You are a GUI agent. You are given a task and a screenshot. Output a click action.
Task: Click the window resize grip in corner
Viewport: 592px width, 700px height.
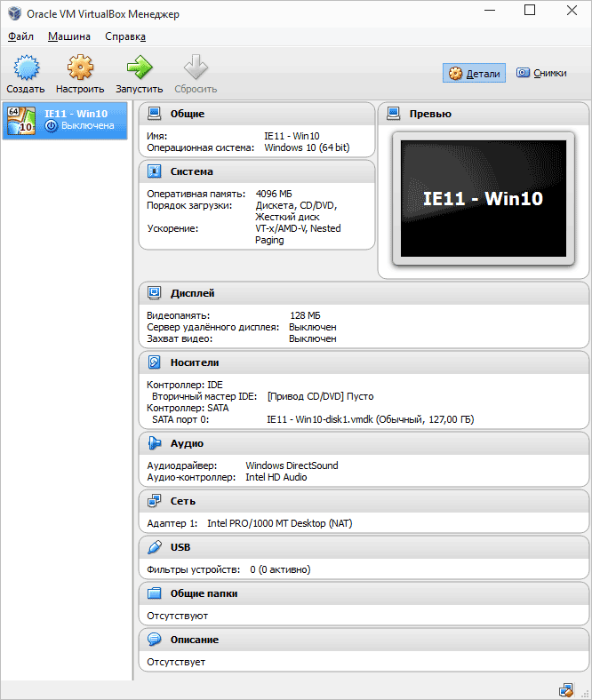[x=585, y=693]
